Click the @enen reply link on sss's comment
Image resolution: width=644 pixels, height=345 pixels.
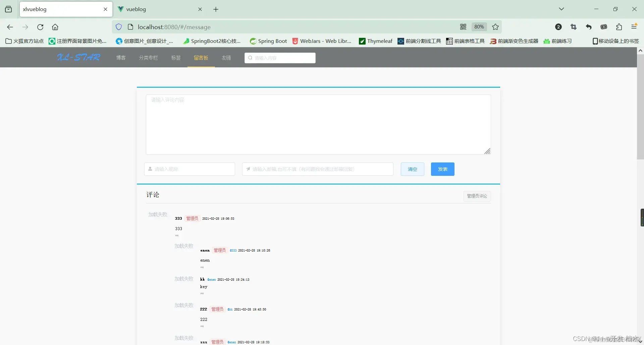point(232,342)
